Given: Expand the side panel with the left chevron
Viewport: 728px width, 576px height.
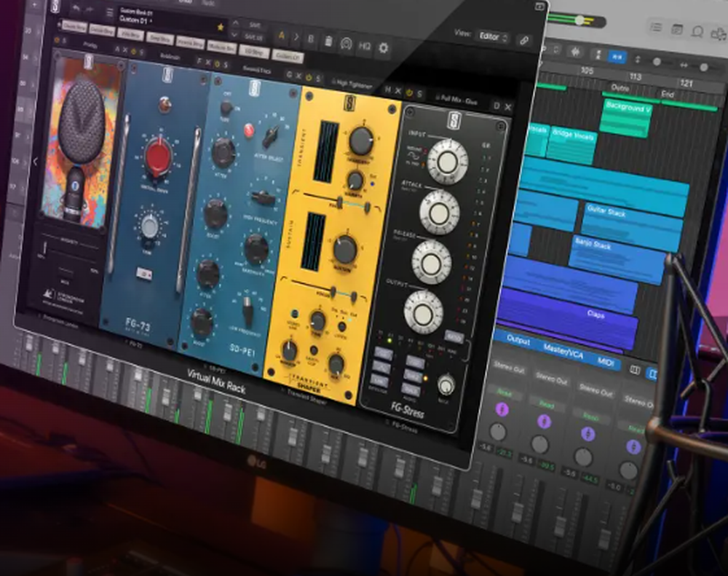Looking at the screenshot, I should [x=35, y=162].
